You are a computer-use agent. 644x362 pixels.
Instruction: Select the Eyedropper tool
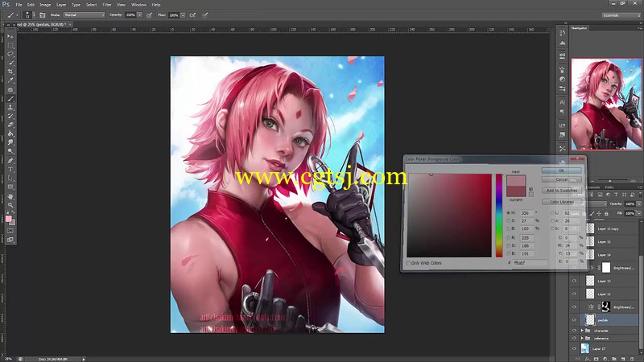[x=10, y=80]
